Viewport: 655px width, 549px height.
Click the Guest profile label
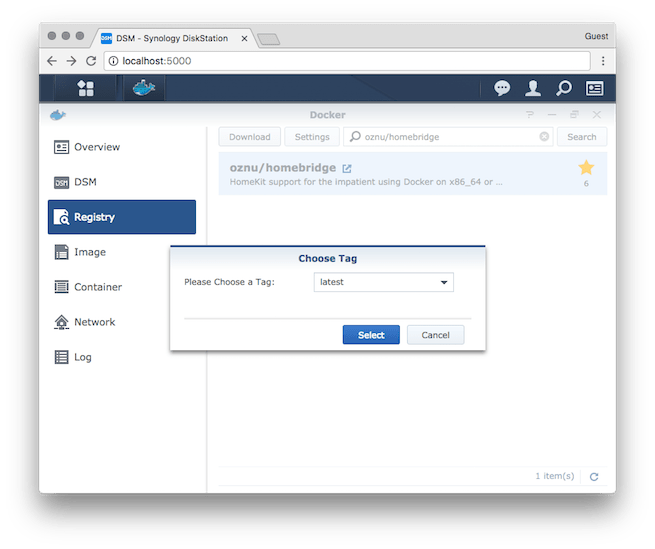tap(596, 36)
